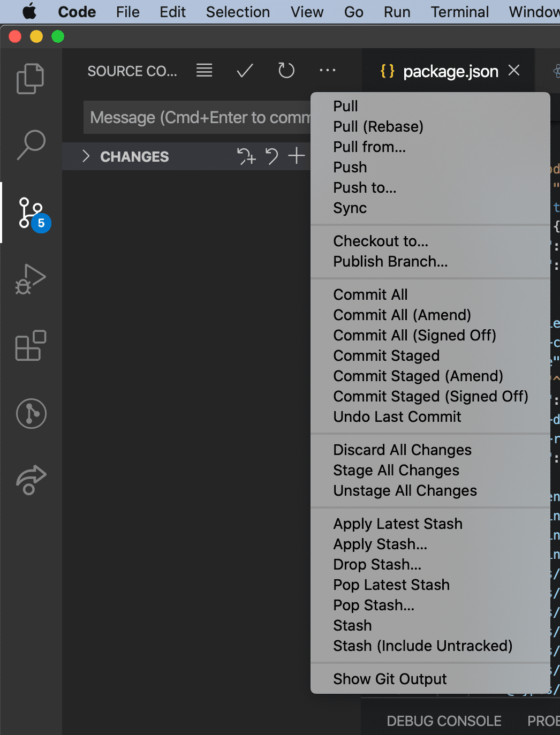Stage all changes with the plus icon
The height and width of the screenshot is (735, 560).
click(x=296, y=156)
